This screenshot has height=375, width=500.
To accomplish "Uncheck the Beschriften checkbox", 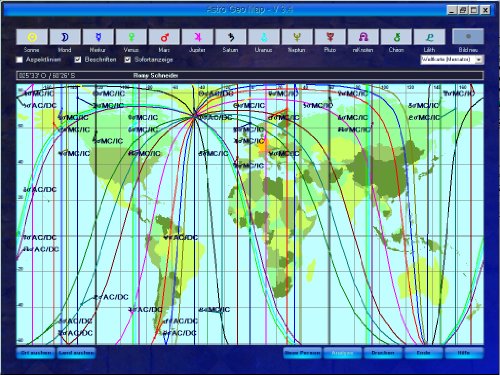I will point(78,60).
